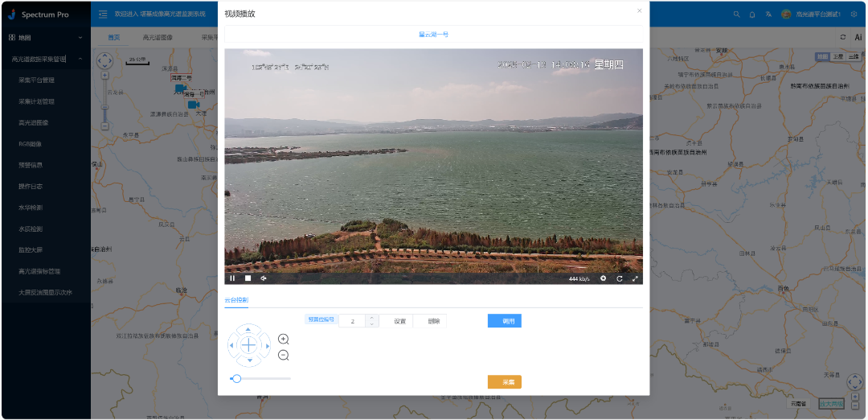Close the 视频播放 dialog
Screen dimensions: 868x420
[x=640, y=11]
